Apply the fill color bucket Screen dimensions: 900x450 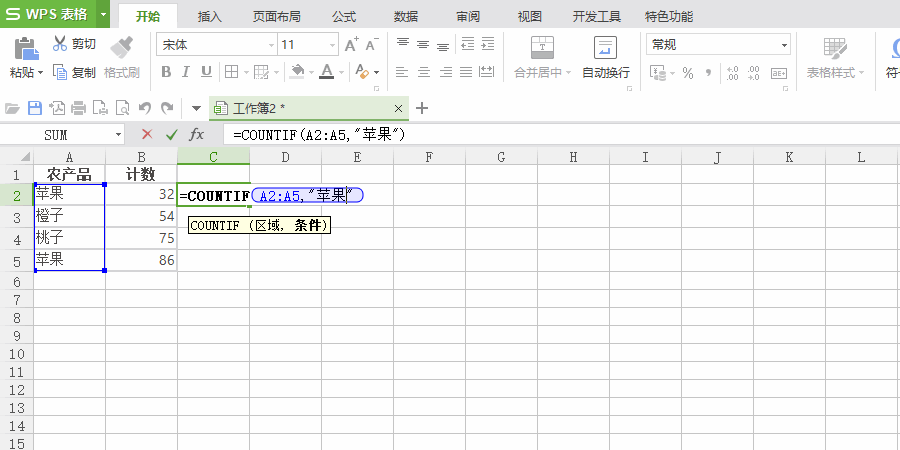(297, 72)
